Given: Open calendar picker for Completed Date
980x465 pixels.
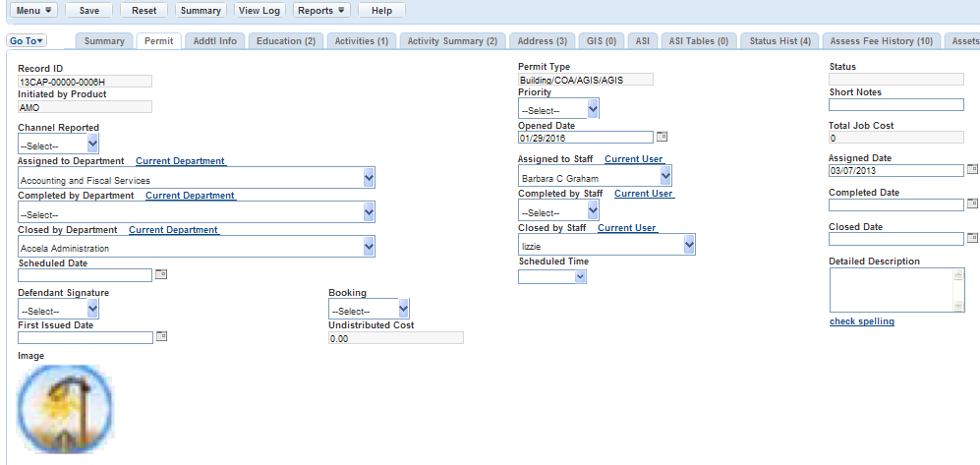Looking at the screenshot, I should [972, 203].
